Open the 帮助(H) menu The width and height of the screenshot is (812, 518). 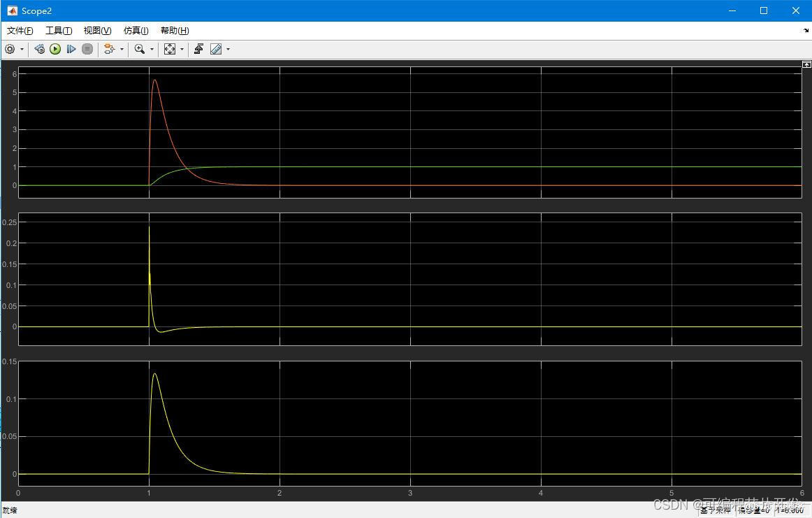[x=175, y=31]
